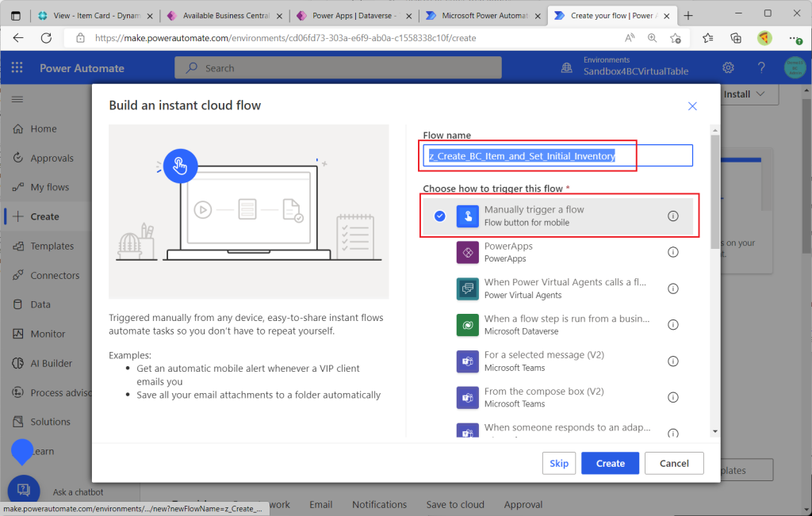Choose 'When Power Virtual Agents calls a fl...' text
Screen dimensions: 812x516
pos(565,282)
